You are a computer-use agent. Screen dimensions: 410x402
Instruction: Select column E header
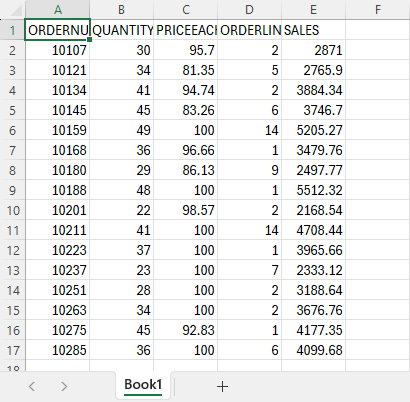coord(314,10)
